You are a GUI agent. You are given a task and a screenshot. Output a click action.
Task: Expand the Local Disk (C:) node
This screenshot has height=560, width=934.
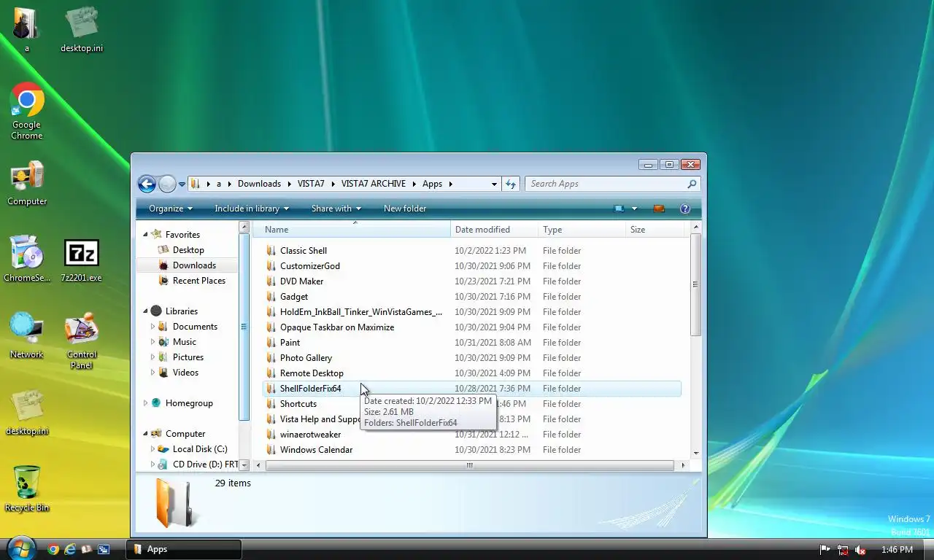click(x=153, y=448)
